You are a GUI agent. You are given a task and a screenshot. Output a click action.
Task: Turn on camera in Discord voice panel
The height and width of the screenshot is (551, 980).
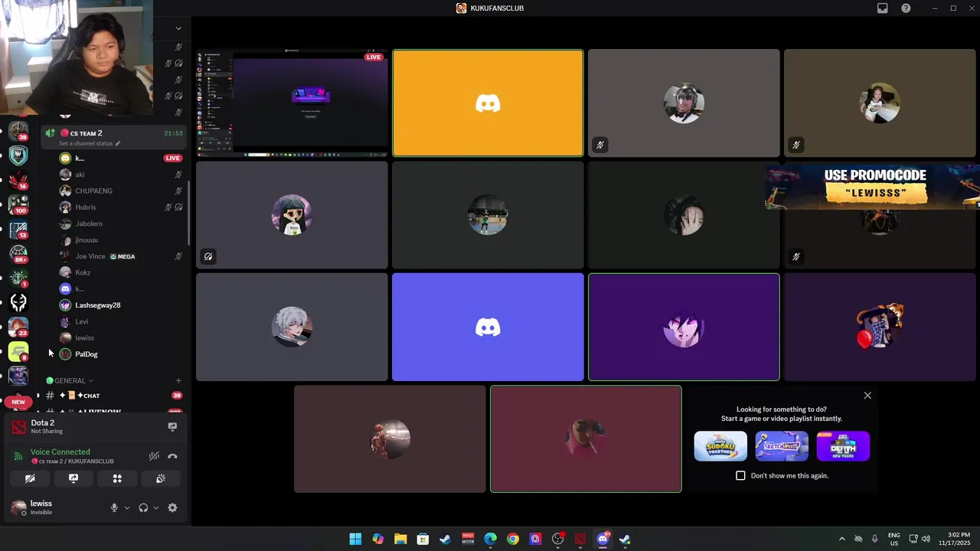point(30,478)
